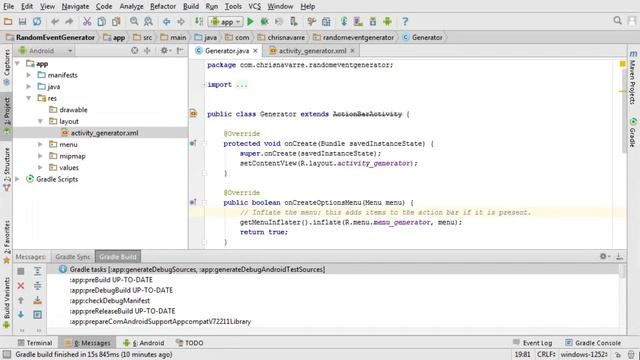Expand the values folder
Viewport: 640px width, 360px height.
(x=40, y=167)
